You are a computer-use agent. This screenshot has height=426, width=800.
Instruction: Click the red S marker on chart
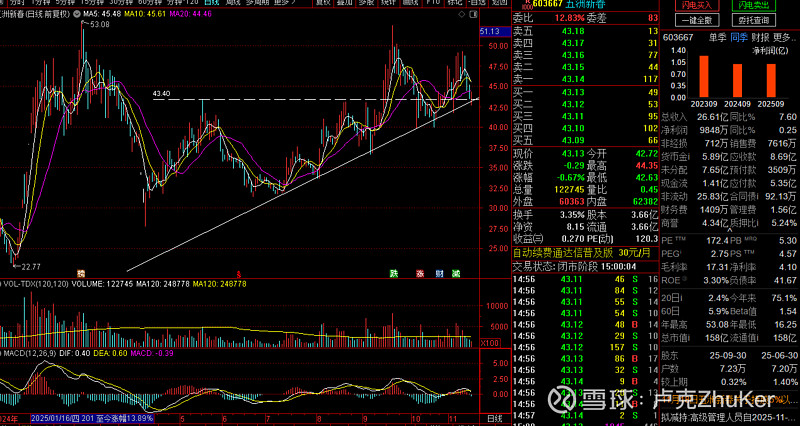pyautogui.click(x=238, y=273)
